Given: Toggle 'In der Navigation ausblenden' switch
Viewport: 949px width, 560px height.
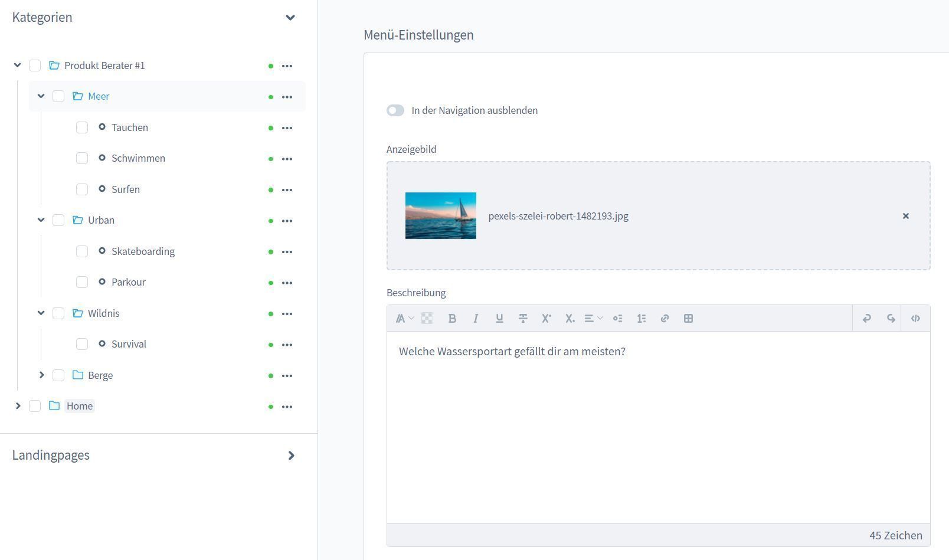Looking at the screenshot, I should [x=395, y=111].
